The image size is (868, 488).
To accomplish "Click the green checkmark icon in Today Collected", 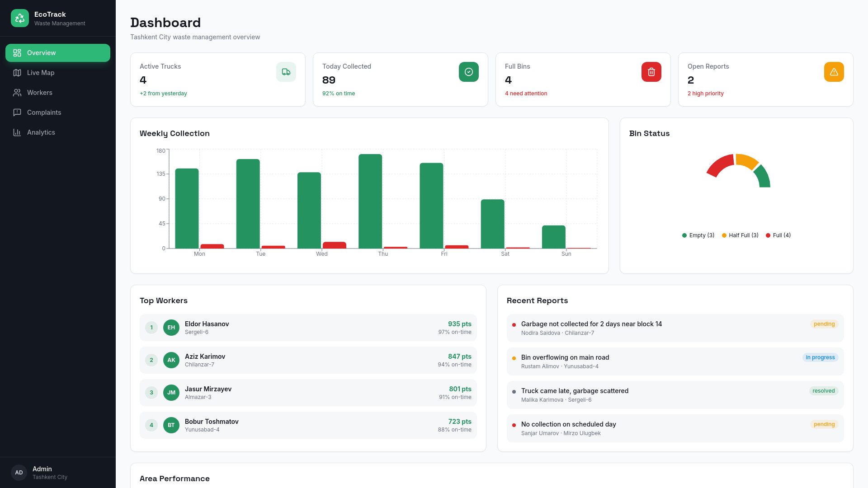I will pos(469,72).
